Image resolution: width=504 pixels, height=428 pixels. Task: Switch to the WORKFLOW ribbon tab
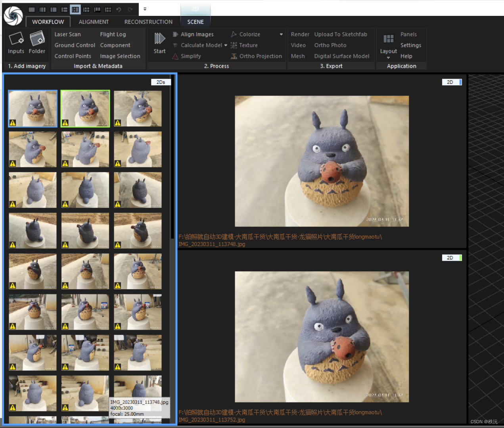[48, 22]
